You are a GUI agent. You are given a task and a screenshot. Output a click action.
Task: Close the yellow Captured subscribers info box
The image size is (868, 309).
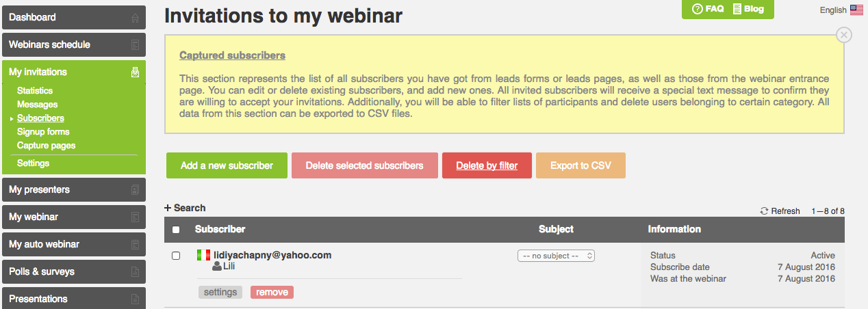[844, 35]
